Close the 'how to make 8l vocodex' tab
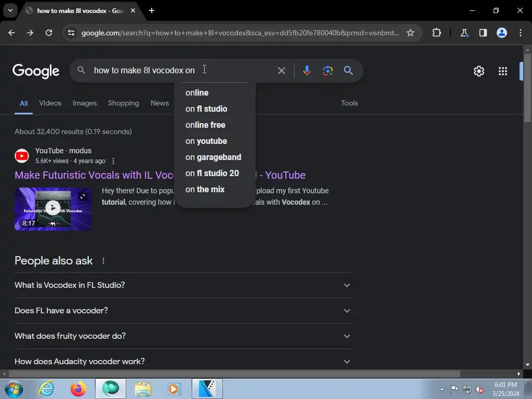This screenshot has width=532, height=399. point(133,10)
